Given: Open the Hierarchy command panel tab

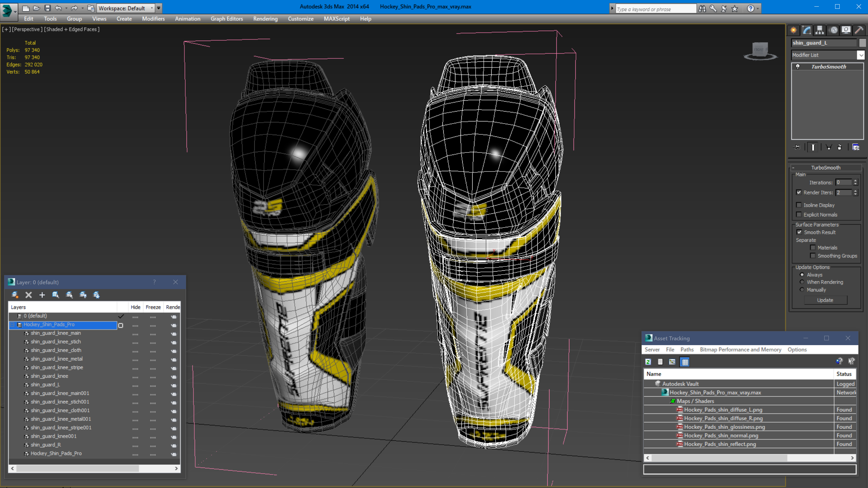Looking at the screenshot, I should click(819, 30).
